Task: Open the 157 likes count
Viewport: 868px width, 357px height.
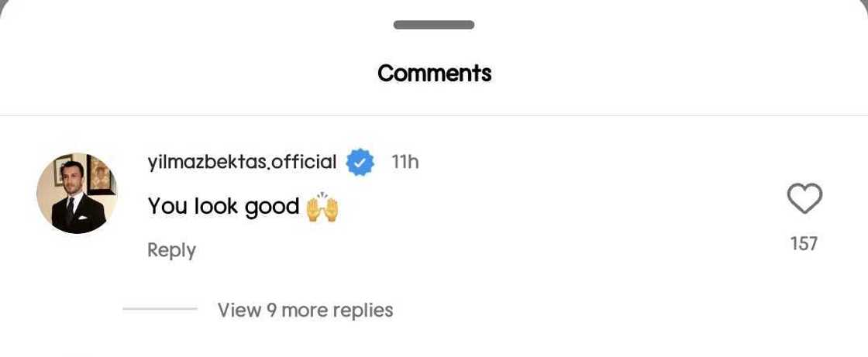Action: (804, 244)
